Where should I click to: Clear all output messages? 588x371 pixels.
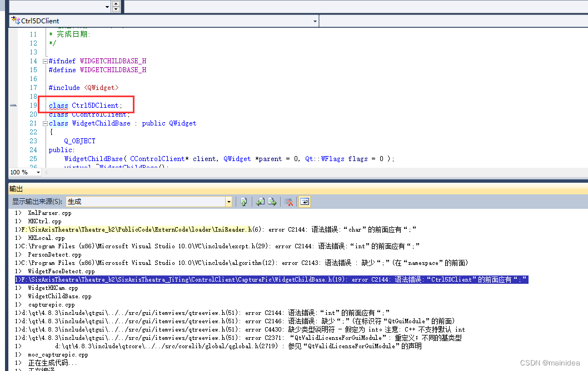click(289, 202)
